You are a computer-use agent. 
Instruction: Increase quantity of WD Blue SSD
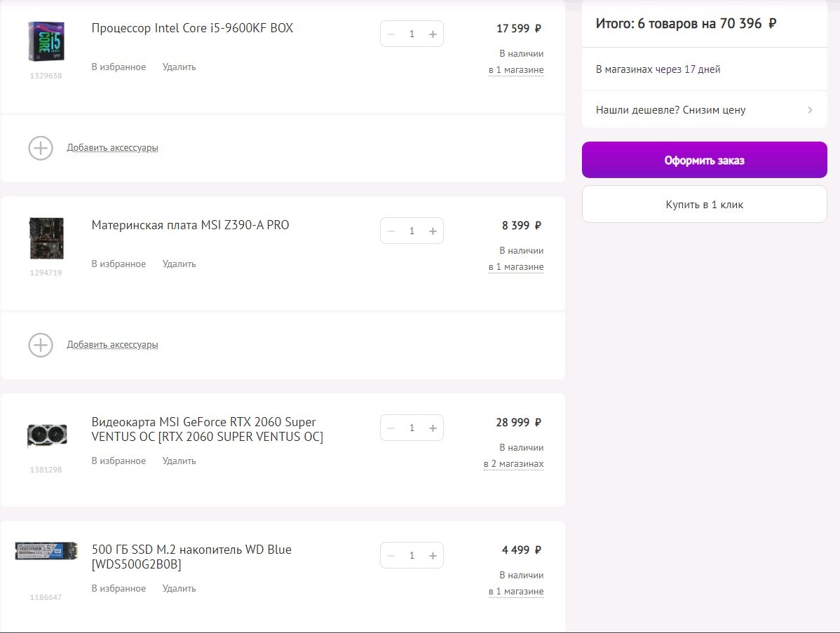click(x=433, y=556)
